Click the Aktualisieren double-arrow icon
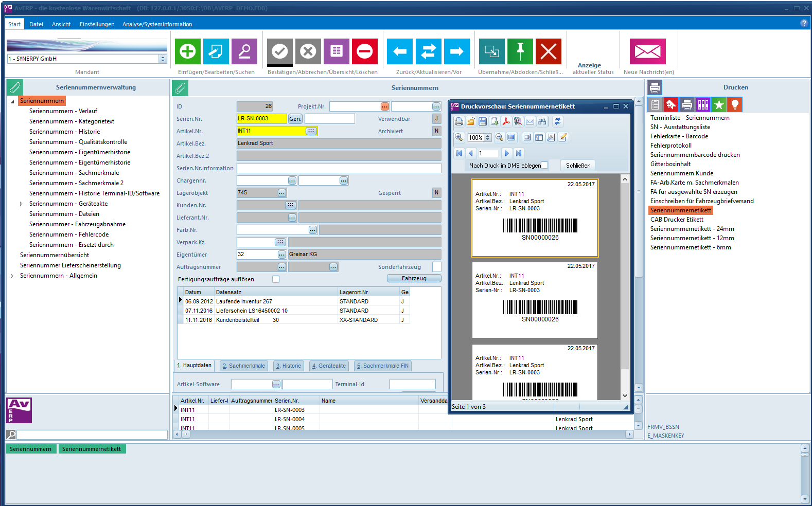This screenshot has height=506, width=812. (x=428, y=51)
